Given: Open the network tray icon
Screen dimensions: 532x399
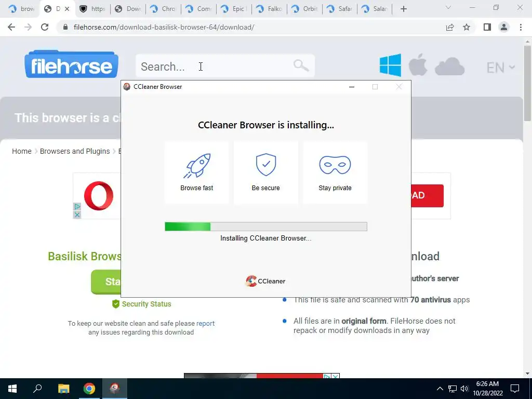Looking at the screenshot, I should click(453, 389).
